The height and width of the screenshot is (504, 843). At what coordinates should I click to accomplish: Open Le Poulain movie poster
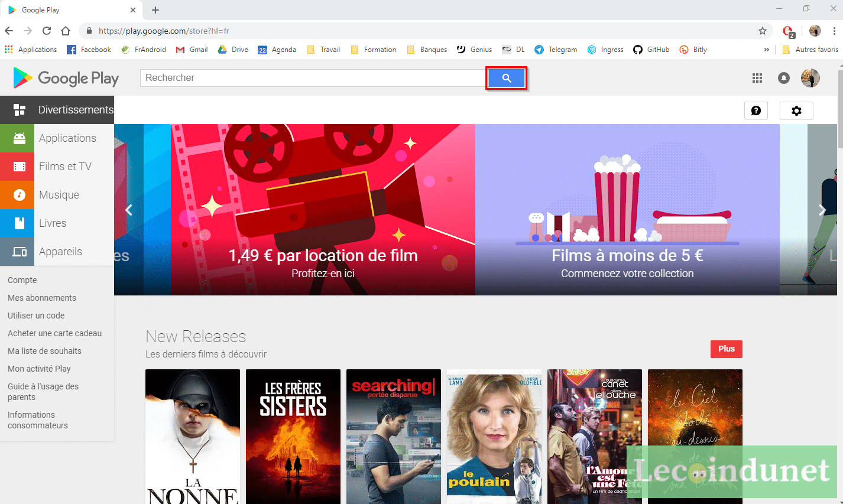pos(494,437)
